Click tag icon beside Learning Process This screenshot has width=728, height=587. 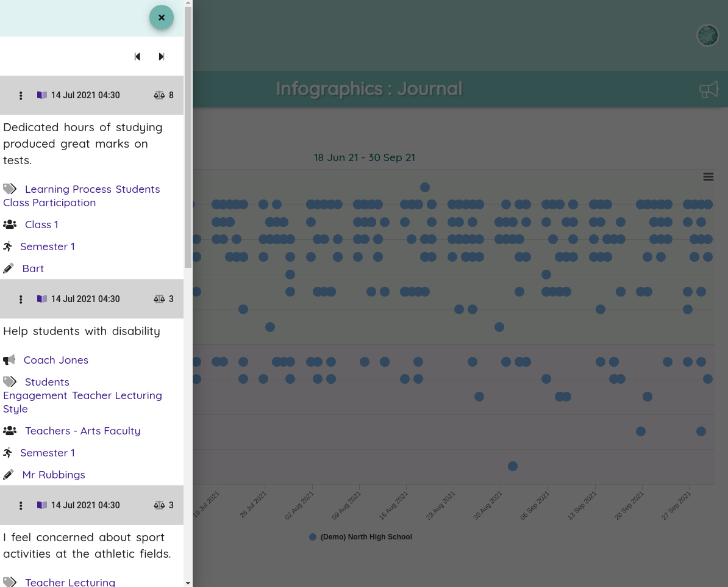[10, 189]
